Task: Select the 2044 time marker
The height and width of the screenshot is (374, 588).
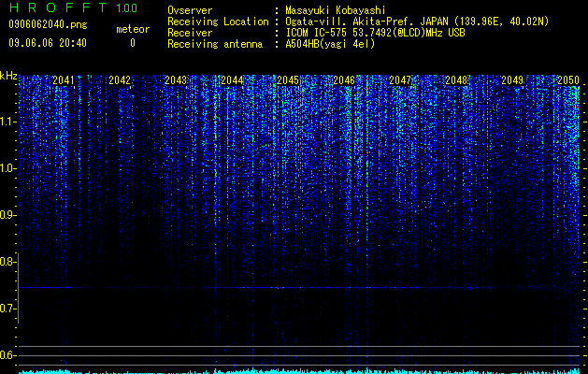Action: pos(232,80)
